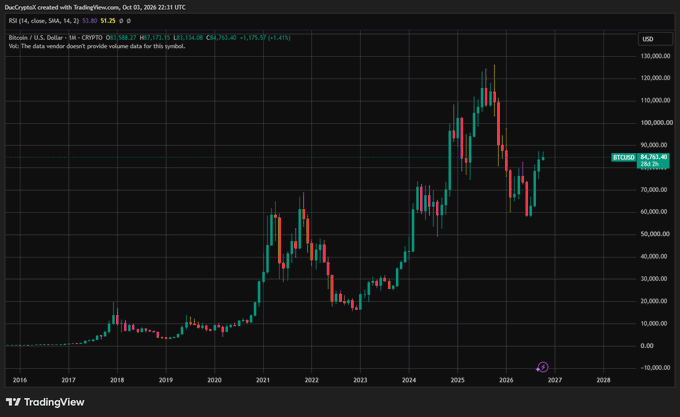Click the 2024 label on the time axis
The width and height of the screenshot is (680, 417).
[x=409, y=380]
